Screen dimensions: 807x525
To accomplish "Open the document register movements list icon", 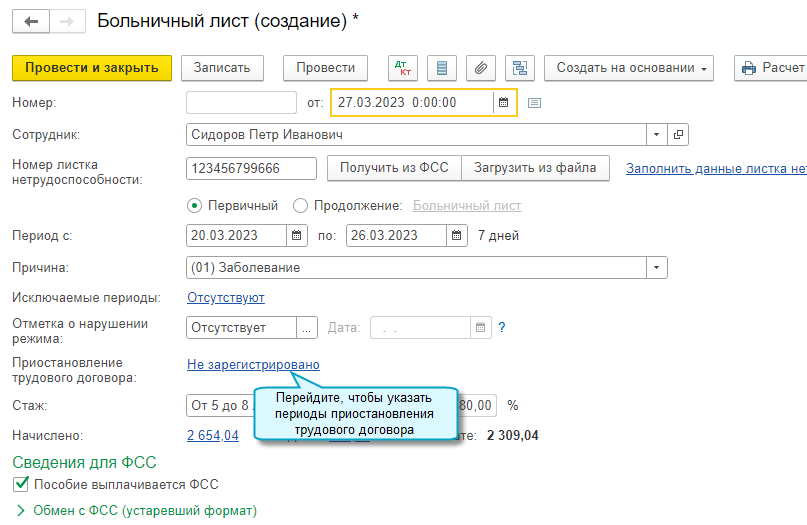I will point(442,68).
